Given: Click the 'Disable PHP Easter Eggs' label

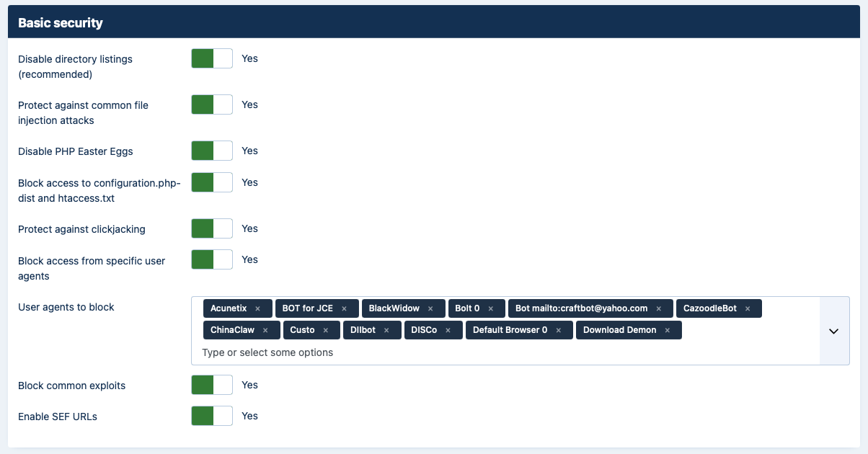Looking at the screenshot, I should (76, 151).
